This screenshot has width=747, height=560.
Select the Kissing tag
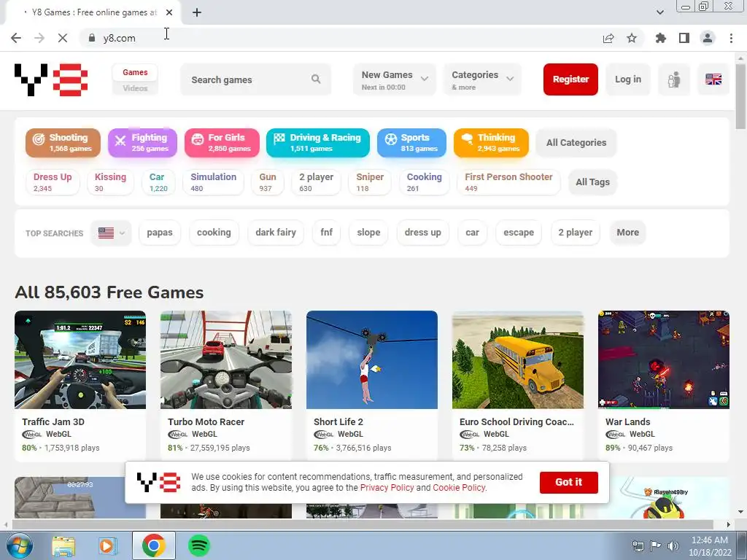click(110, 182)
